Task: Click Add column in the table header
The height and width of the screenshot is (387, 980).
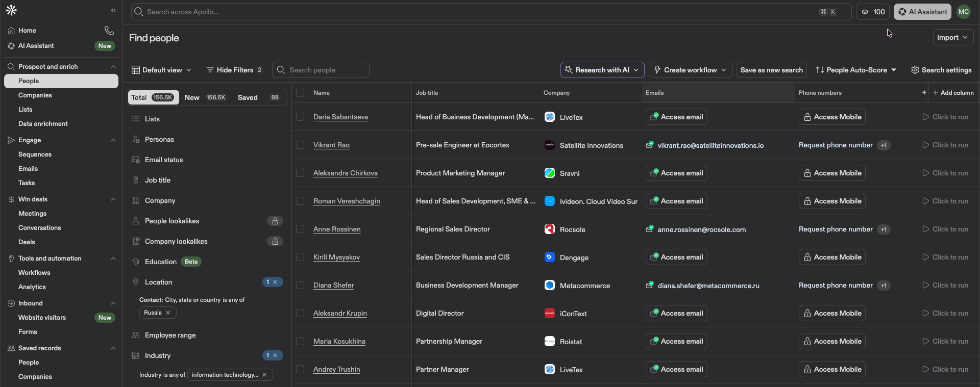Action: pyautogui.click(x=953, y=93)
